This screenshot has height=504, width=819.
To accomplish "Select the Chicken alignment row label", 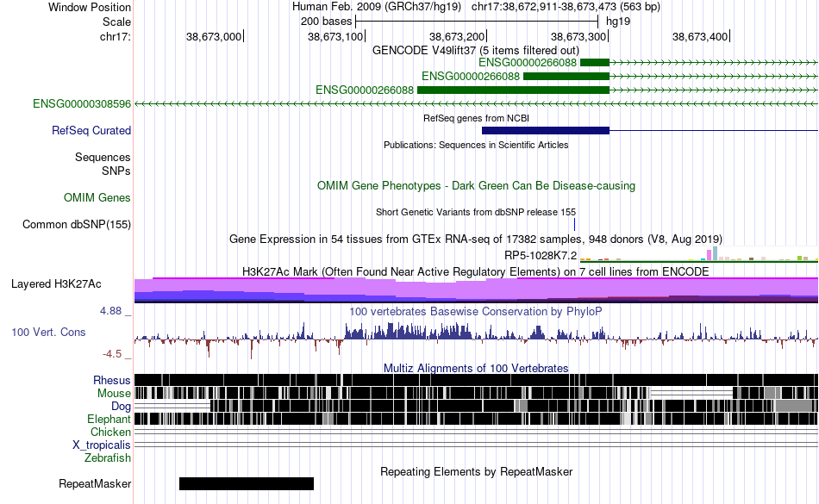I will tap(110, 432).
